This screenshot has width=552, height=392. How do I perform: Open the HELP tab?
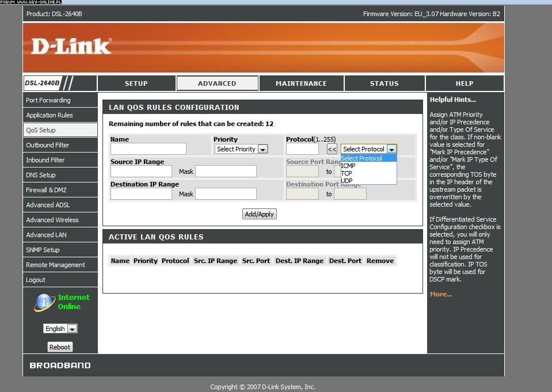click(465, 83)
